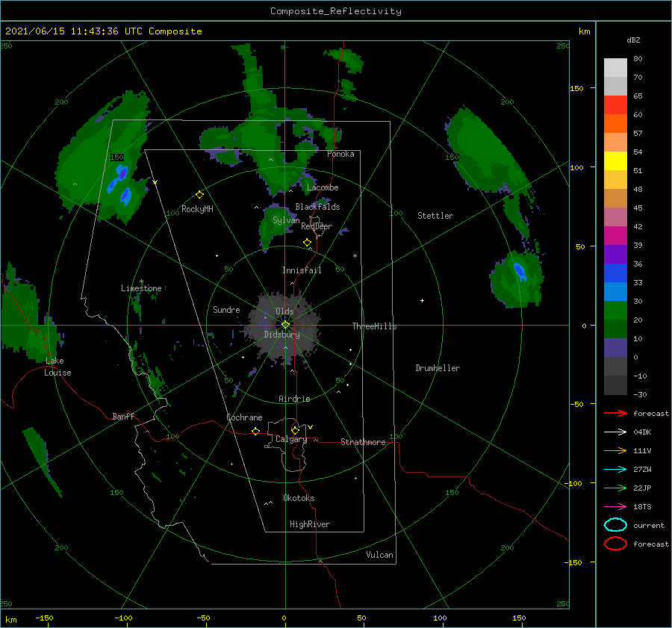Click the cyan current oval icon
This screenshot has height=628, width=672.
(615, 525)
